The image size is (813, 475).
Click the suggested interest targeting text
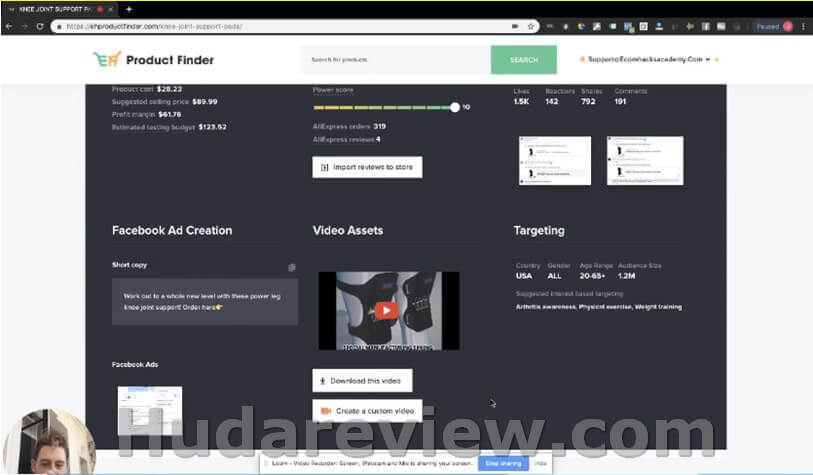click(599, 307)
